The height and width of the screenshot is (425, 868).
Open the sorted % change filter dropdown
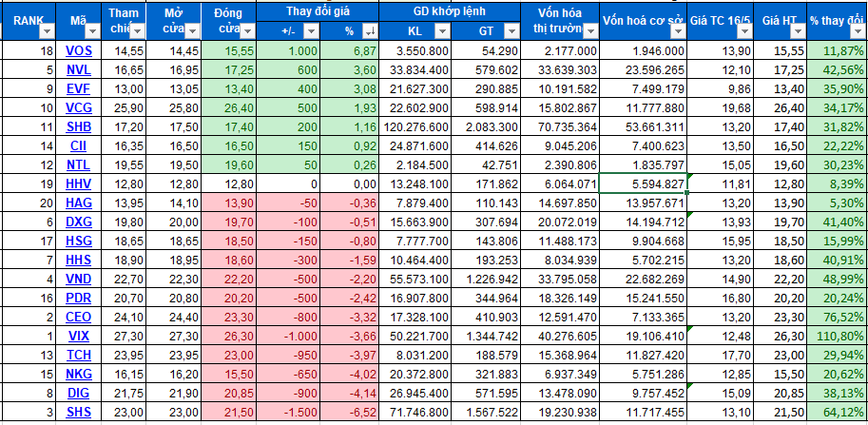click(x=369, y=31)
